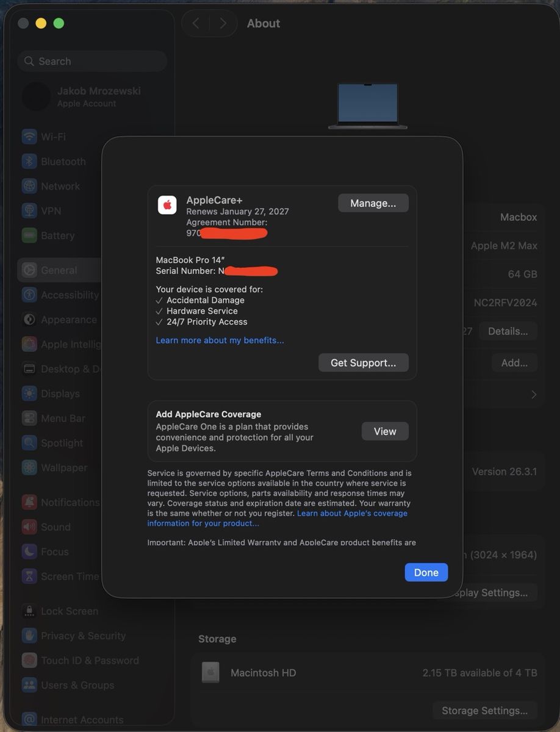Click the Get Support... button
The width and height of the screenshot is (560, 732).
[x=363, y=363]
